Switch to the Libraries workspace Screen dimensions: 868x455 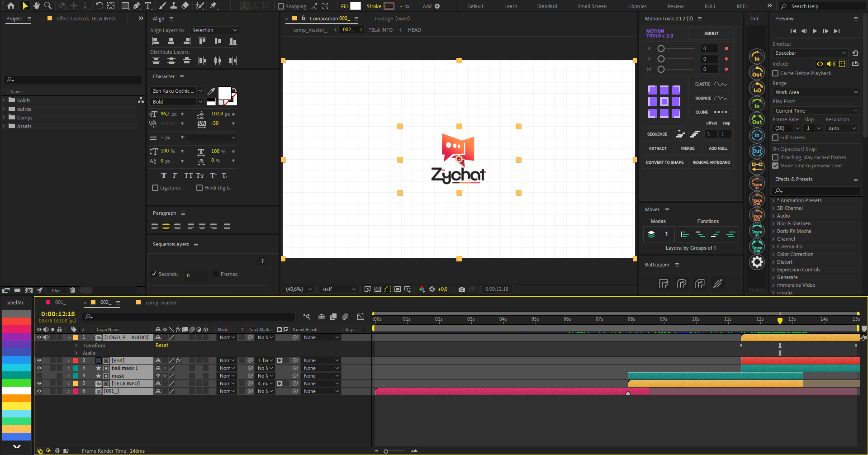pos(637,6)
